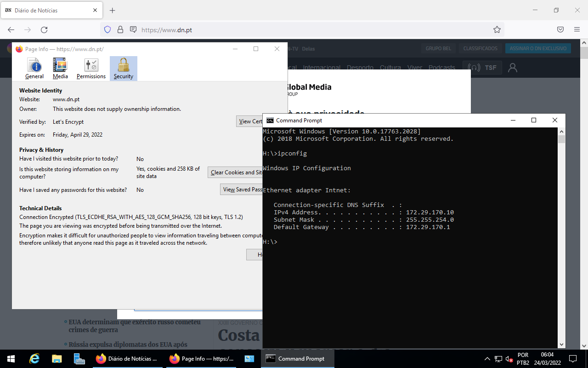
Task: Open the ASSINAR O DN EXCLUSIVO button
Action: tap(538, 48)
